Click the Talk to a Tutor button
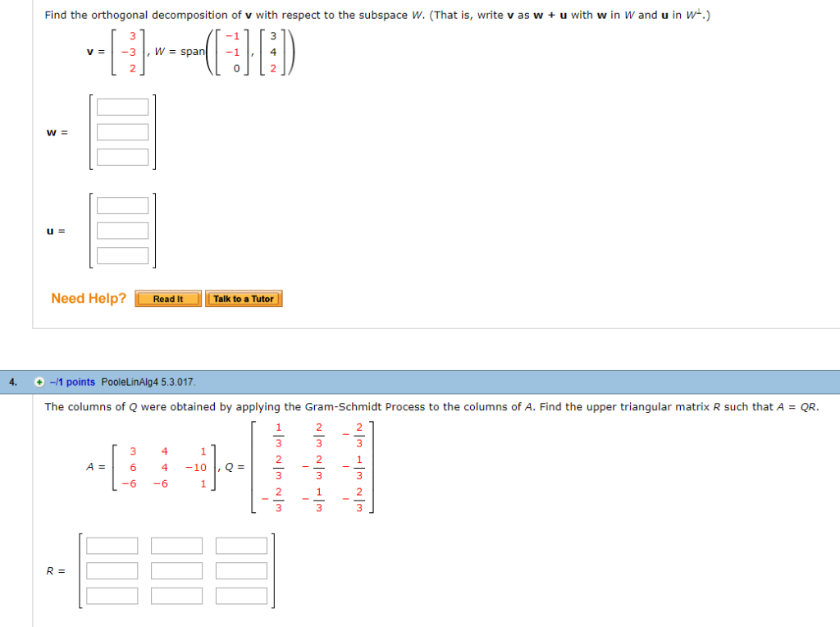 (x=244, y=299)
